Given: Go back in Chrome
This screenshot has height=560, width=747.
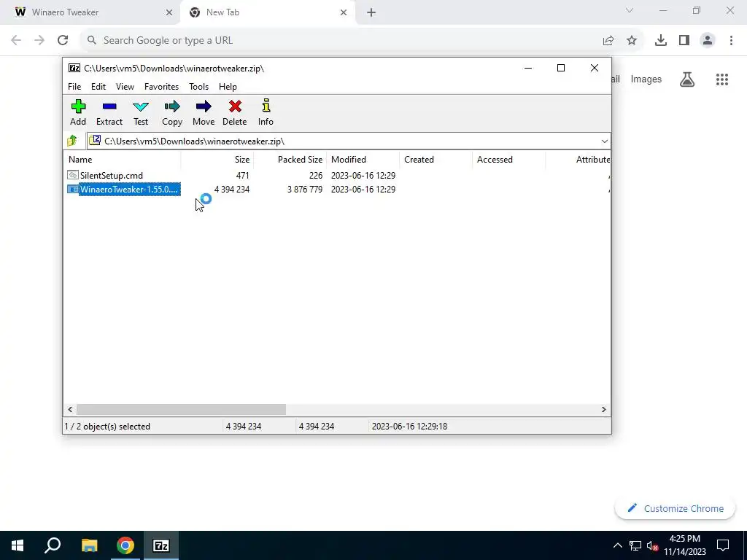Looking at the screenshot, I should [x=16, y=40].
